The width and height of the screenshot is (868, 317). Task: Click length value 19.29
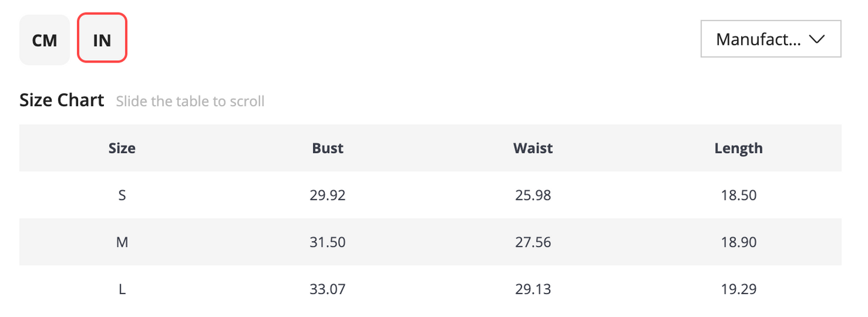click(x=739, y=289)
